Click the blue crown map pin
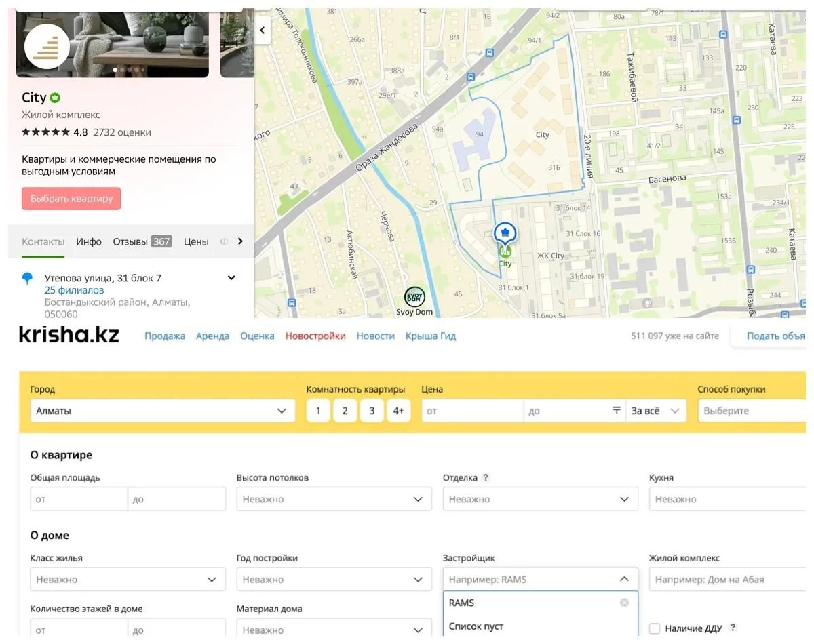 [x=505, y=233]
